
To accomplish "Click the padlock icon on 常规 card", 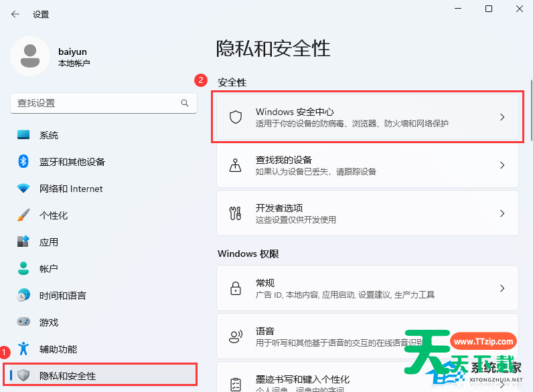I will click(x=236, y=288).
